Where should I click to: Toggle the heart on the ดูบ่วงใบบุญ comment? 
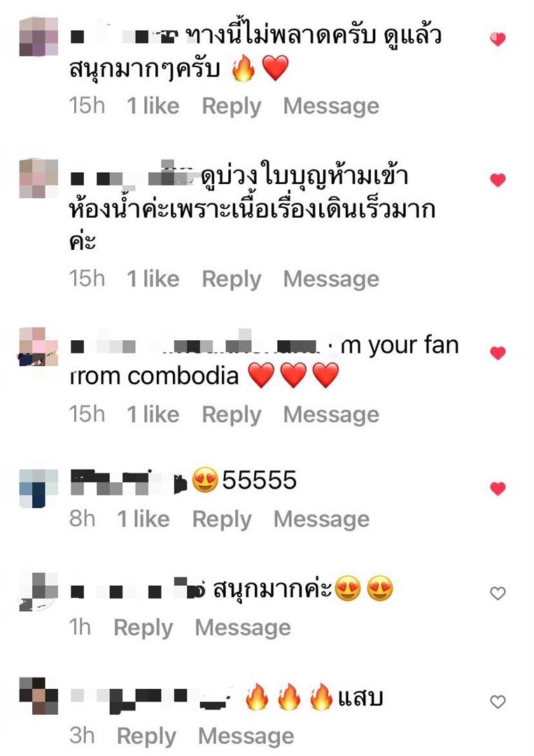(498, 180)
